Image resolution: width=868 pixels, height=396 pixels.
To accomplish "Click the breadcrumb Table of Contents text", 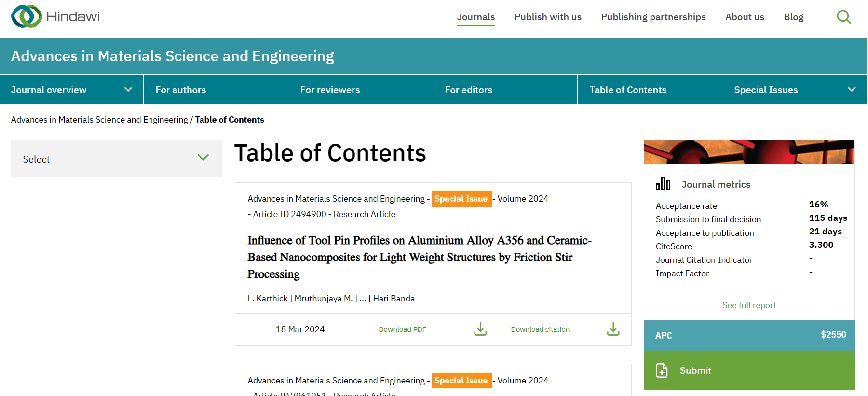I will 230,120.
